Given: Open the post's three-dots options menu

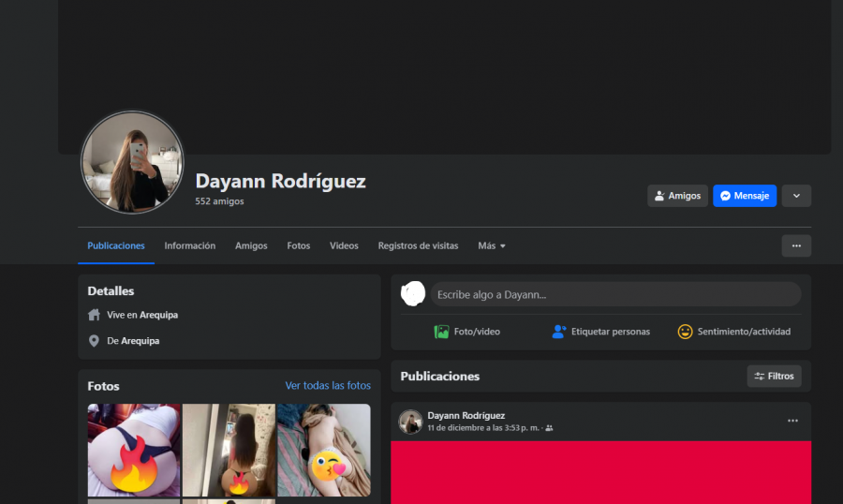Looking at the screenshot, I should coord(792,421).
